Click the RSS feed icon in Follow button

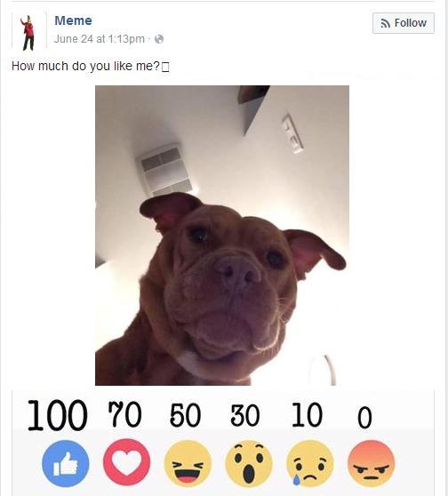point(386,23)
